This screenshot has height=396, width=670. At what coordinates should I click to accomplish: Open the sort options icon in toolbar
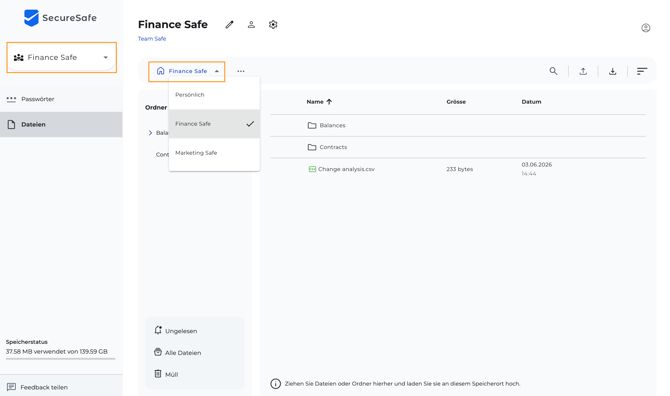pyautogui.click(x=642, y=71)
